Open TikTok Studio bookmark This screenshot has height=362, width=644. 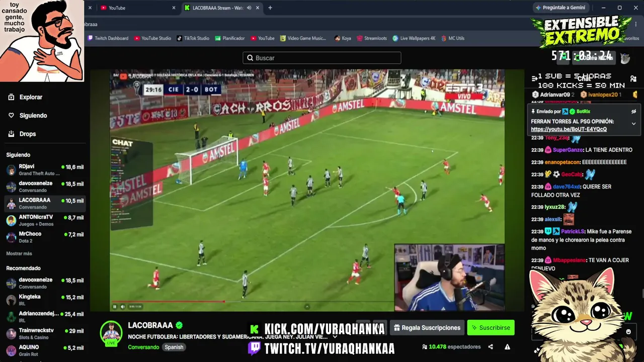click(193, 38)
